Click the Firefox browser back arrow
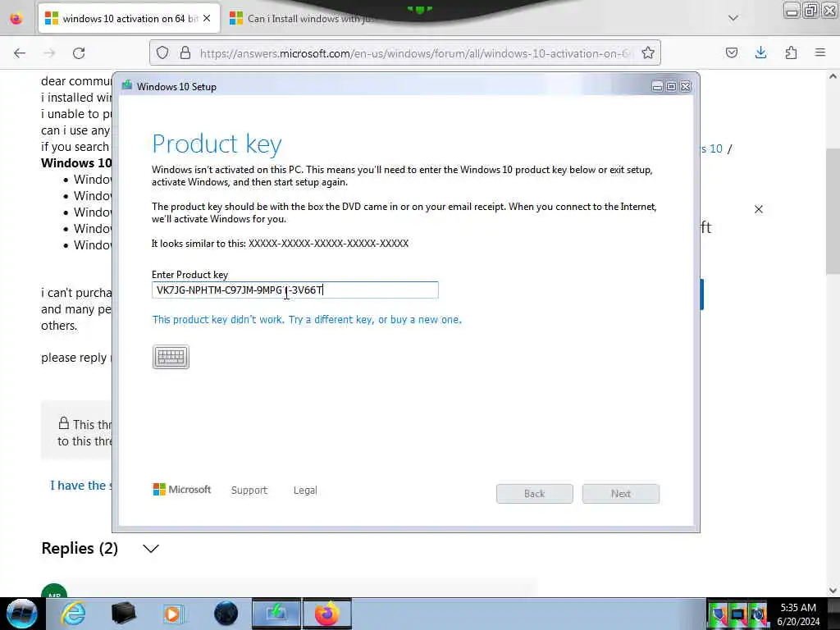The image size is (840, 630). tap(20, 53)
